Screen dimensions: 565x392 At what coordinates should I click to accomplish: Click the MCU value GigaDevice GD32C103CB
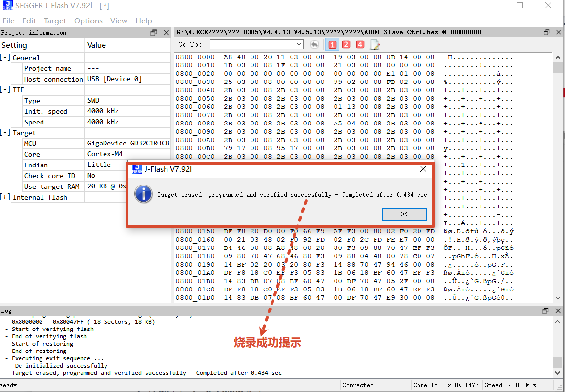coord(128,143)
